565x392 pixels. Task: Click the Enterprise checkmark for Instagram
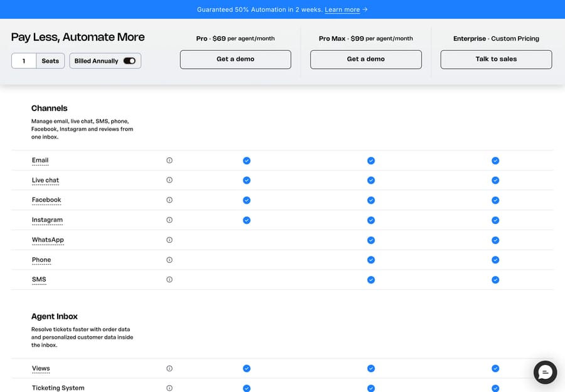pos(495,220)
